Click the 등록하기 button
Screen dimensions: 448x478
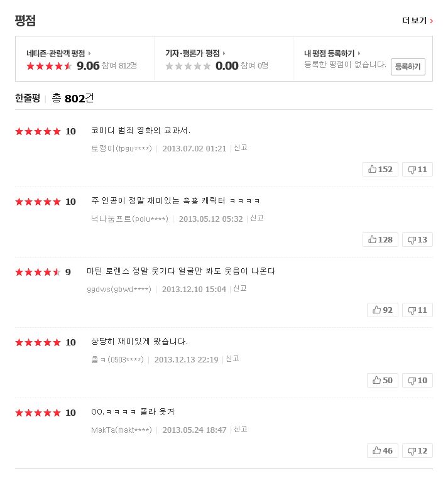408,67
